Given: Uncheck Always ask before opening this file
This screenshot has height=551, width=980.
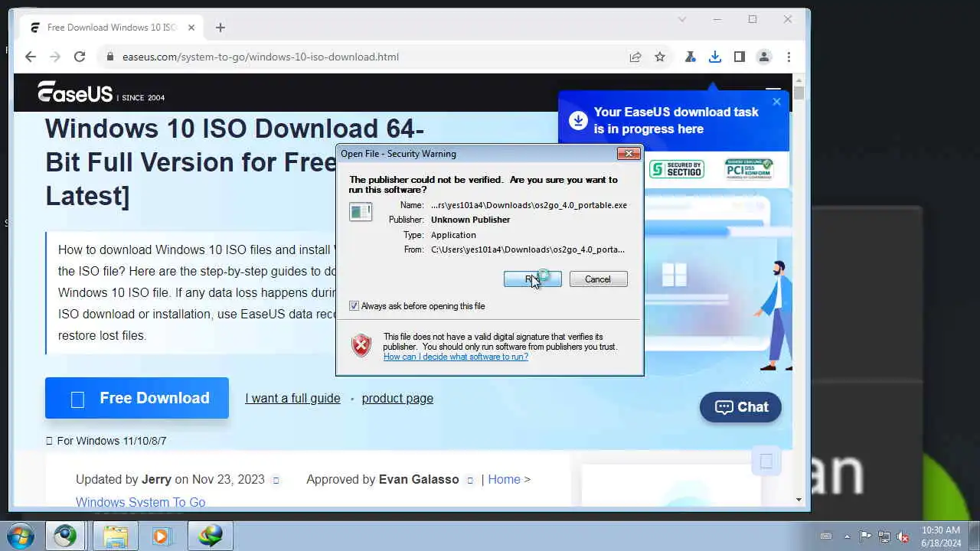Looking at the screenshot, I should [x=354, y=306].
